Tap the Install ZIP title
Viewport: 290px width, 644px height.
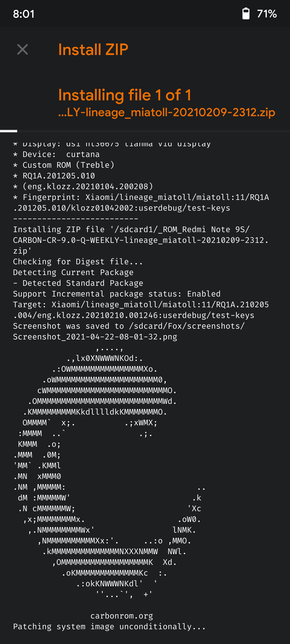point(93,50)
